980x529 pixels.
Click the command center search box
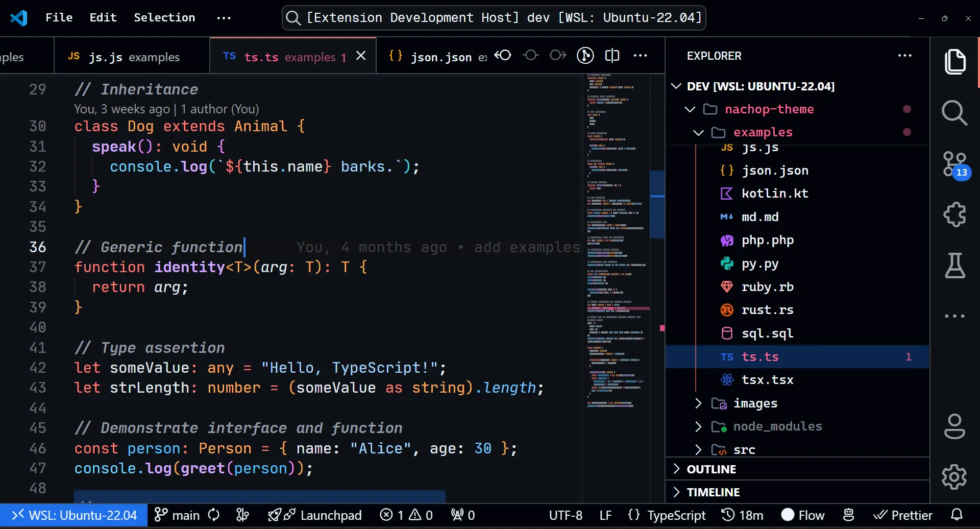coord(494,18)
